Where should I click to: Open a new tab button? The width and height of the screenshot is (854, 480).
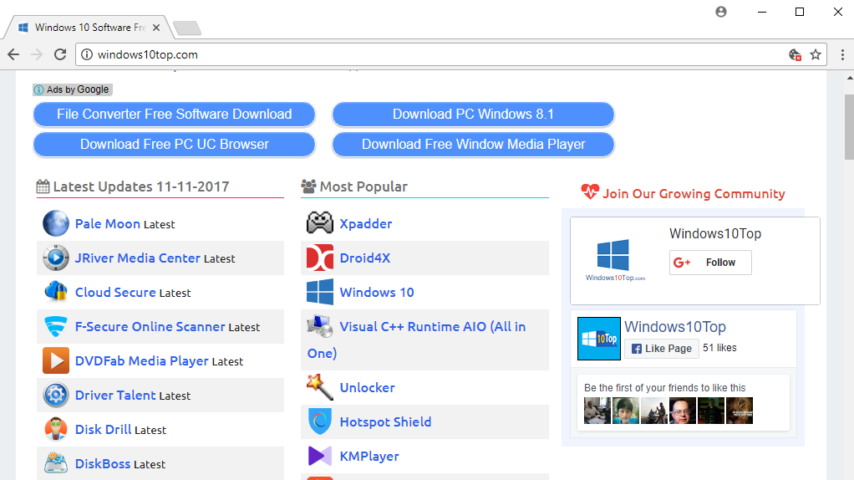point(187,28)
